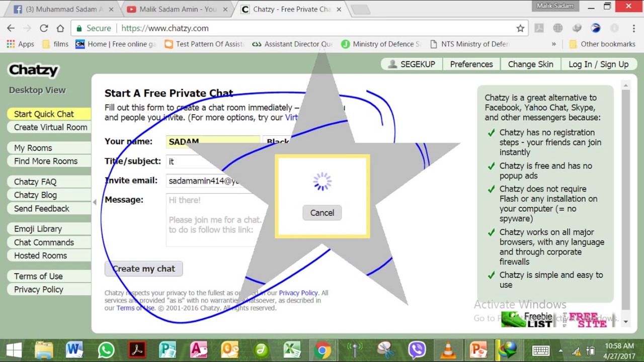
Task: Open VLC media player from the taskbar
Action: click(x=447, y=350)
